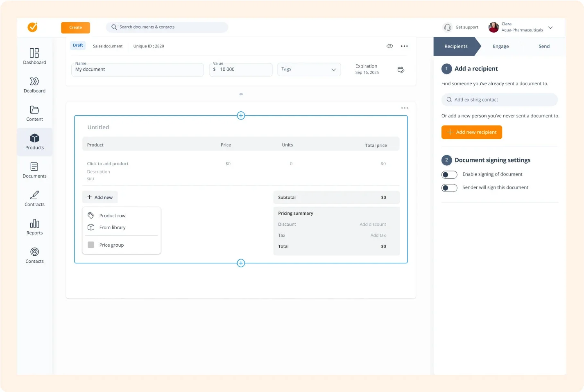Click the document Name input field

tap(137, 70)
